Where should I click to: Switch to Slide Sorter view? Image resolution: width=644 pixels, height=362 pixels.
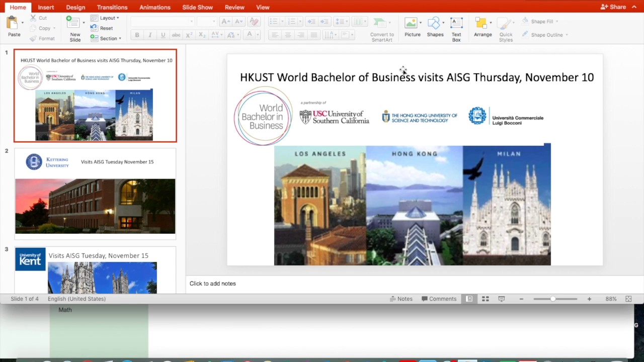485,299
